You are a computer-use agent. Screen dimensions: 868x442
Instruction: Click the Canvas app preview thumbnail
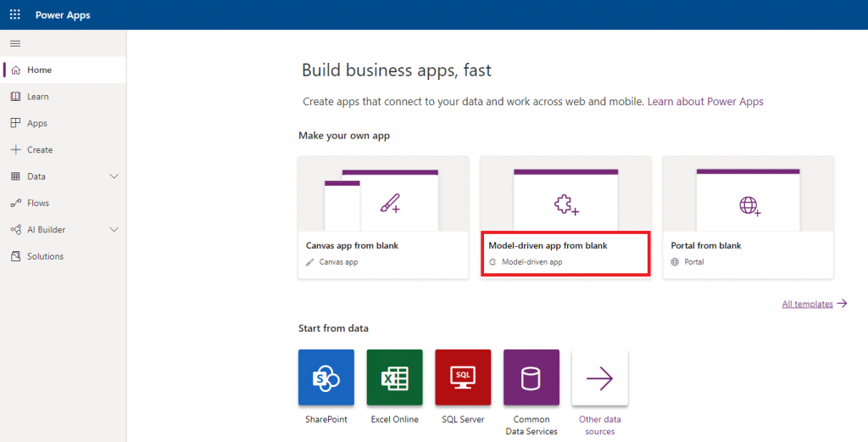383,194
